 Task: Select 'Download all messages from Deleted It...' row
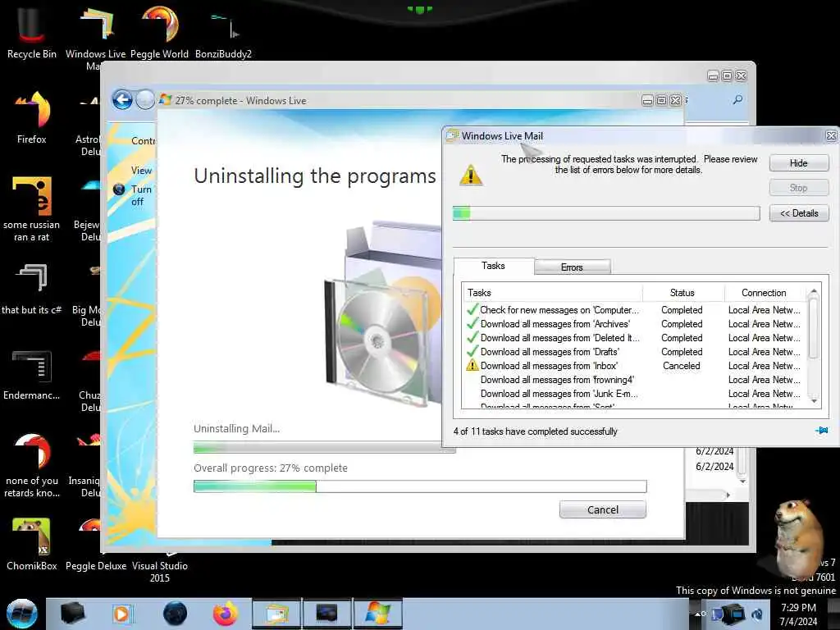pos(634,337)
